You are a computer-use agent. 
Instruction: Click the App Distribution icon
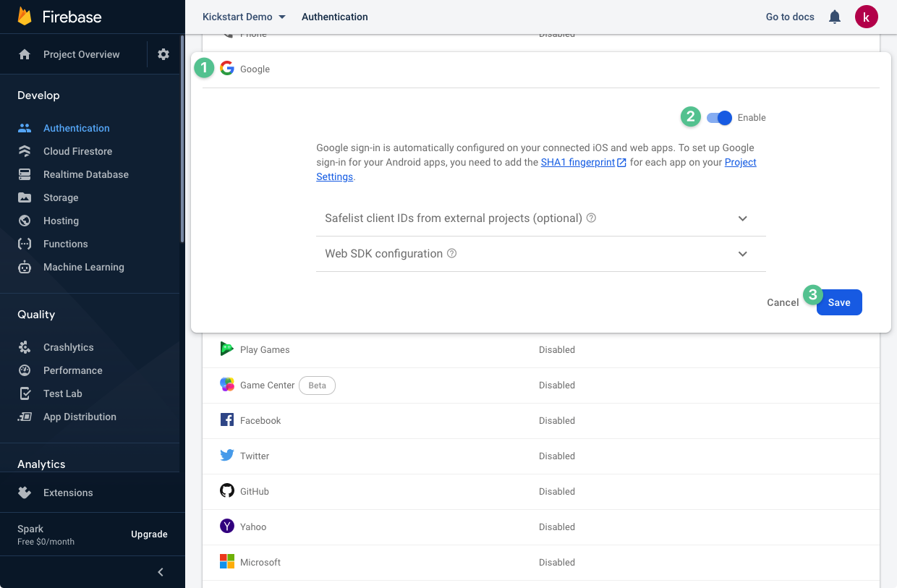(25, 417)
